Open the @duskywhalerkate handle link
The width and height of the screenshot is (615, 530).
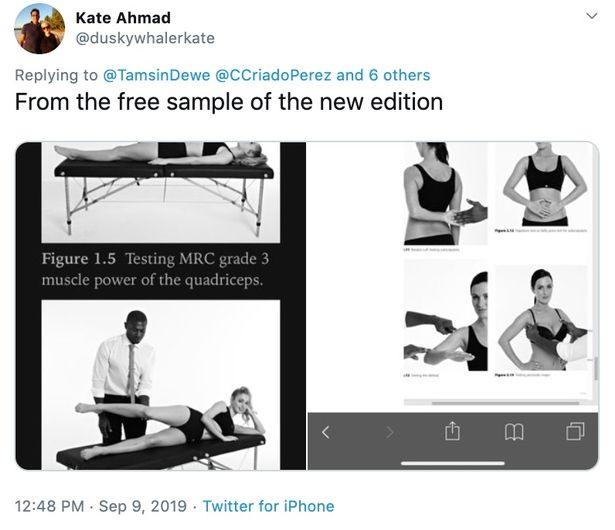click(145, 38)
